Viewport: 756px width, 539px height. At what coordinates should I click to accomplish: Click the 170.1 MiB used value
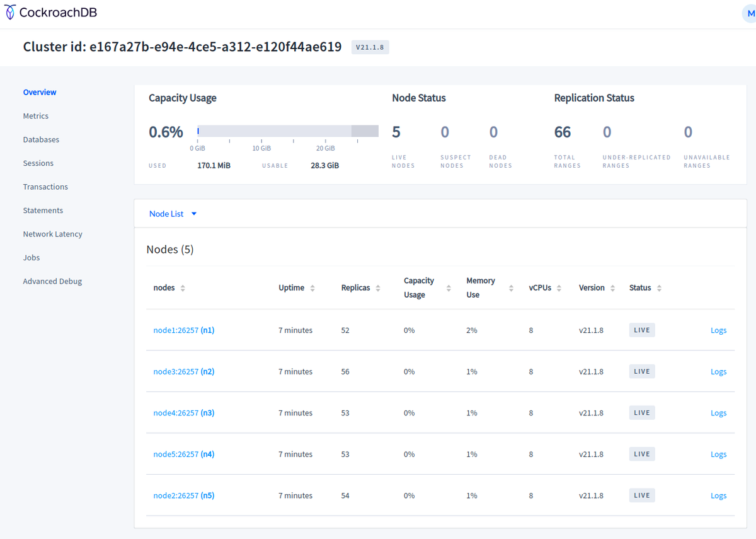click(x=214, y=166)
